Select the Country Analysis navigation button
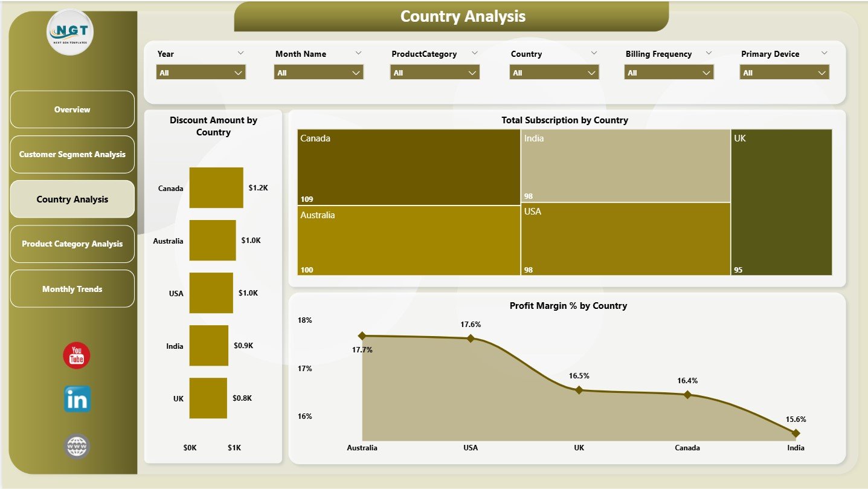868x489 pixels. point(72,199)
